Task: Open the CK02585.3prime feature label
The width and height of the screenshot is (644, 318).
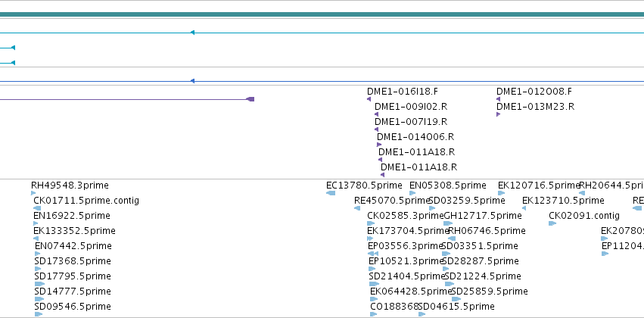Action: (x=406, y=216)
